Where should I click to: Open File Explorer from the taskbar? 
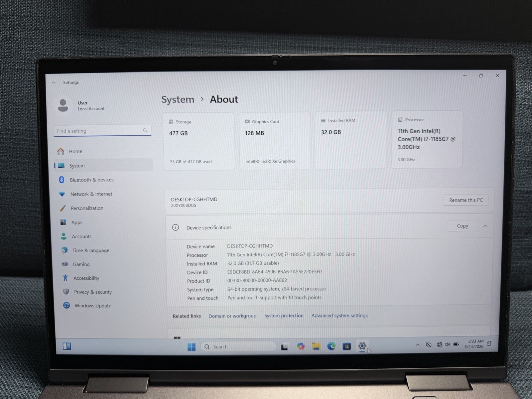point(316,346)
